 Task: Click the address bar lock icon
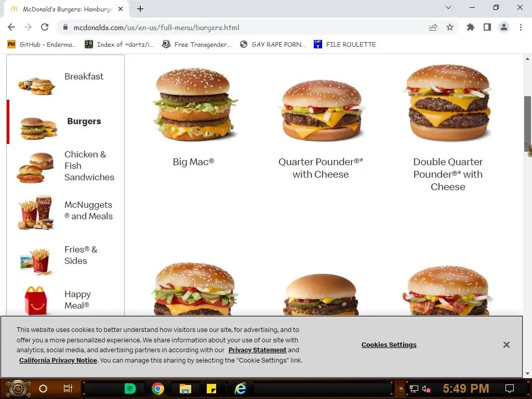click(x=65, y=27)
